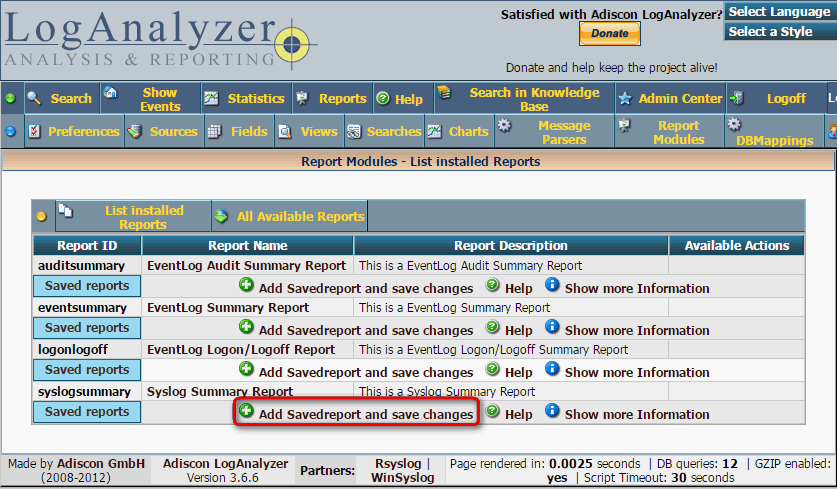Click the Donate button
This screenshot has width=837, height=489.
pyautogui.click(x=610, y=34)
